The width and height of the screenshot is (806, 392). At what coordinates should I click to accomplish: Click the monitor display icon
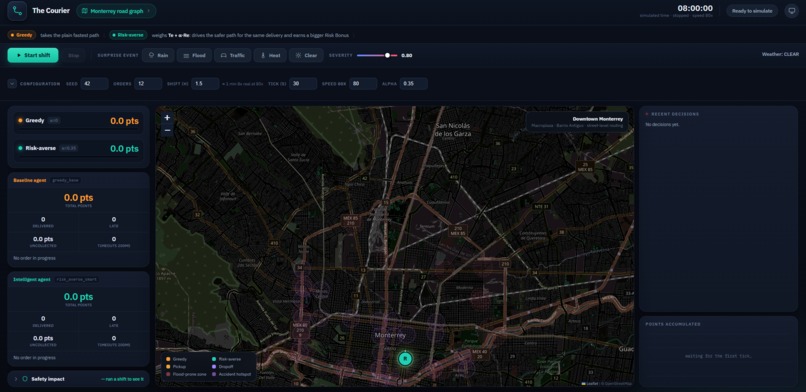(x=791, y=11)
